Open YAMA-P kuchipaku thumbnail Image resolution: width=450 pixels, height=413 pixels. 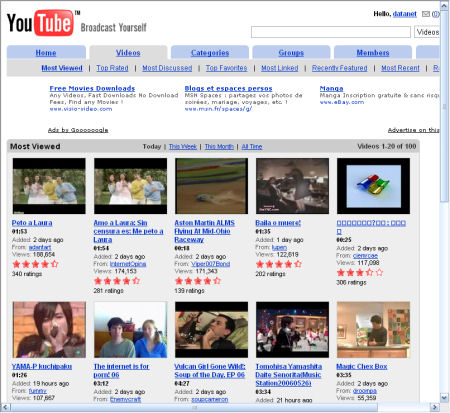[x=49, y=330]
